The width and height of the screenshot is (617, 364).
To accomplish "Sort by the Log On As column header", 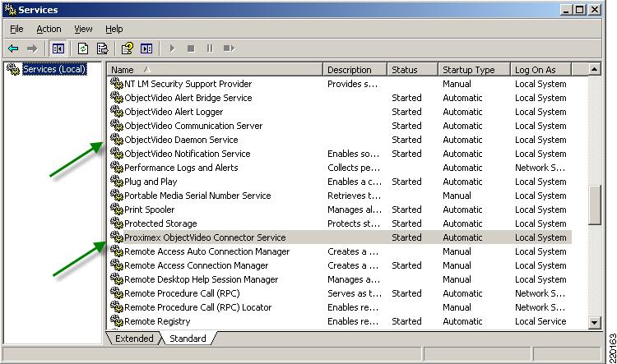I will point(540,70).
